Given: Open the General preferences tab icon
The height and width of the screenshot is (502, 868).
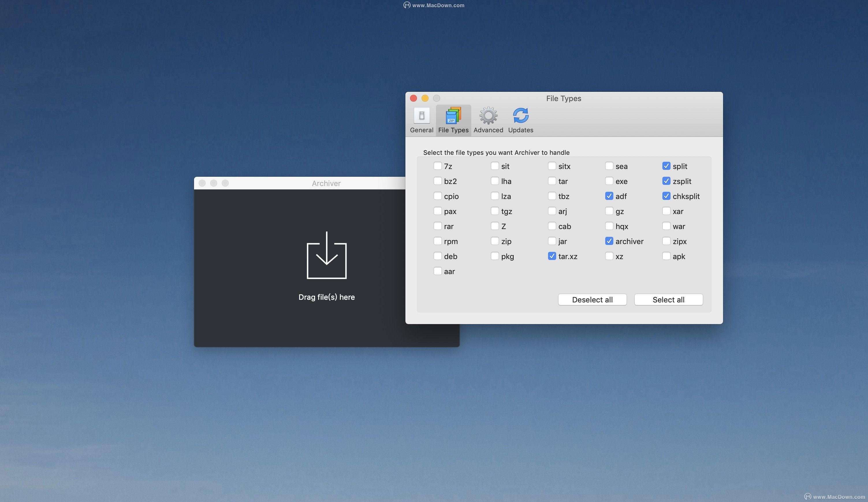Looking at the screenshot, I should [422, 120].
